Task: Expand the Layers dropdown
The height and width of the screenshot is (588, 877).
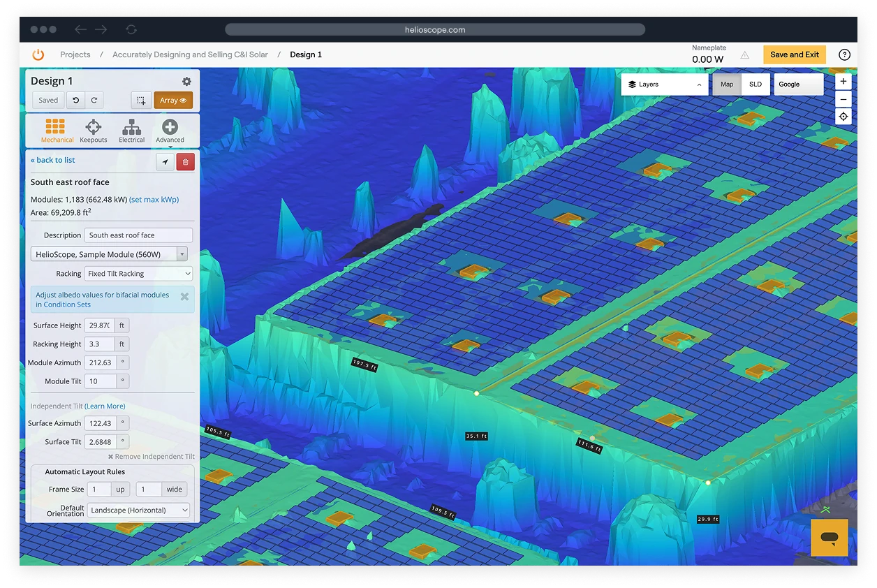Action: [x=664, y=84]
